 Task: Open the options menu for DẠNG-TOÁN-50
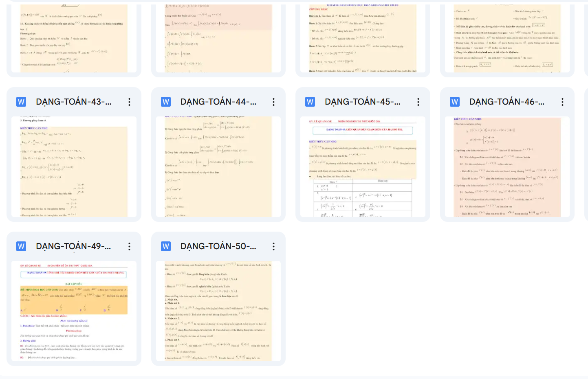click(x=273, y=246)
